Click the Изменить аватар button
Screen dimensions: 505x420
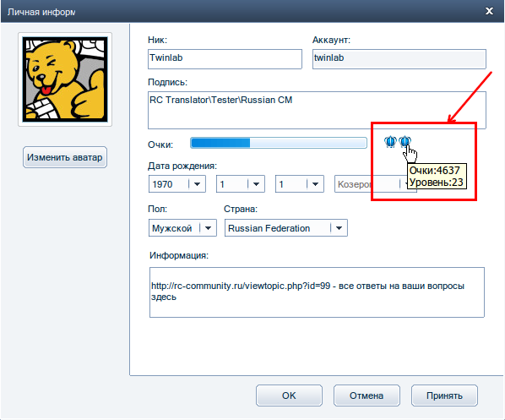pos(65,157)
